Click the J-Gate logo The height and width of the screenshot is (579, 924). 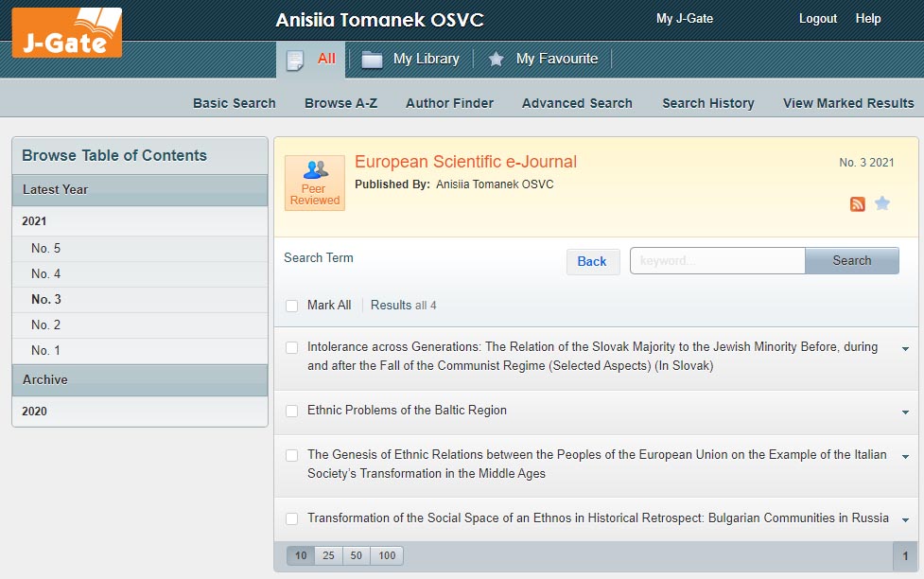click(66, 31)
